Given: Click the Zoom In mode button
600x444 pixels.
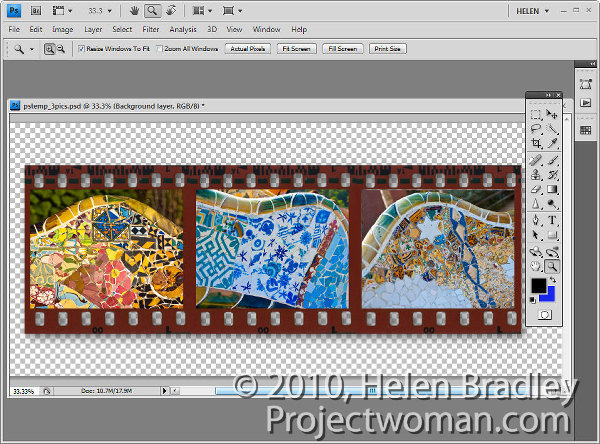Looking at the screenshot, I should pyautogui.click(x=49, y=49).
